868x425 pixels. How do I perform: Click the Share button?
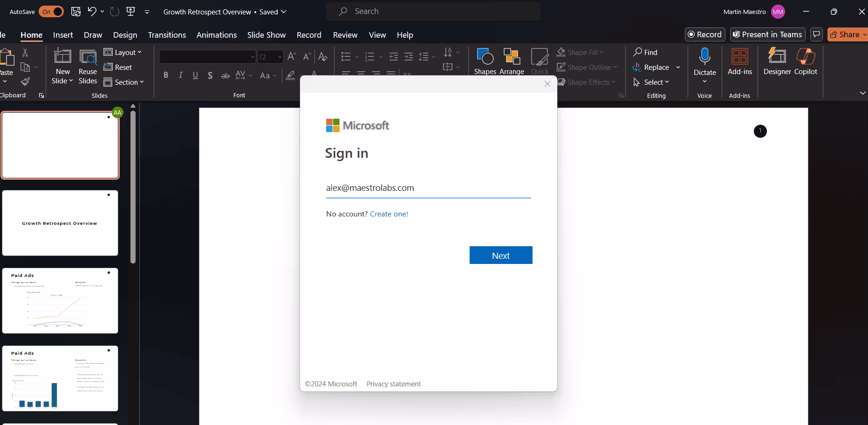click(847, 34)
